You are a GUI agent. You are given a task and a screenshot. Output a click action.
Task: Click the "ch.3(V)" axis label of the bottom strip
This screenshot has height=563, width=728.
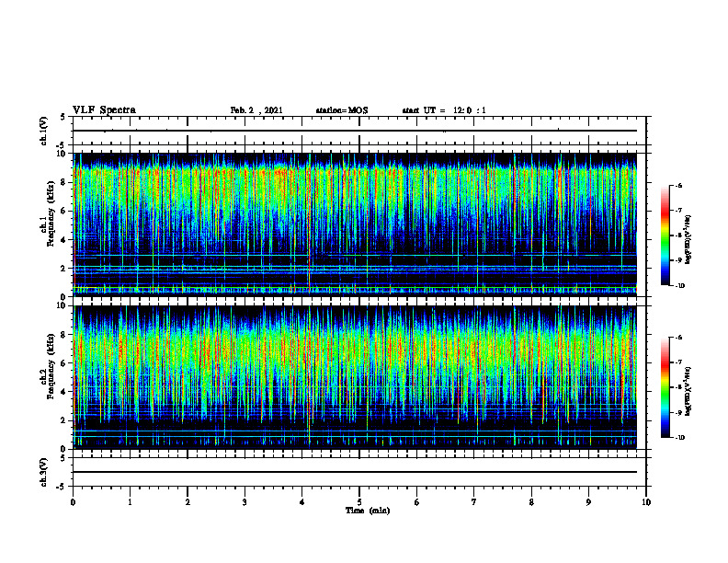(x=43, y=472)
